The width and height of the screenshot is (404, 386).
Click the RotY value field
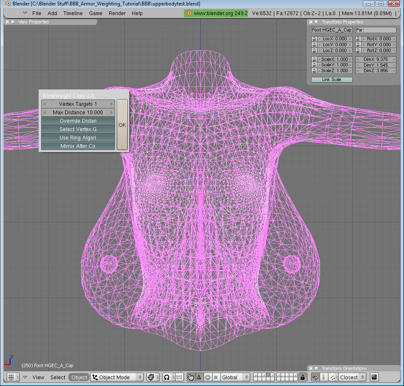379,45
